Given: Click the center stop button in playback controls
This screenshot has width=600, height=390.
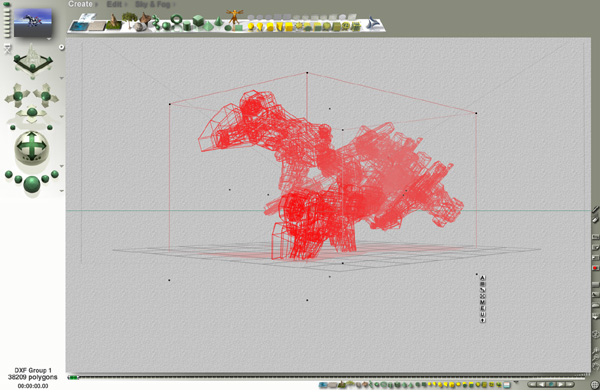Looking at the screenshot, I should tap(551, 384).
